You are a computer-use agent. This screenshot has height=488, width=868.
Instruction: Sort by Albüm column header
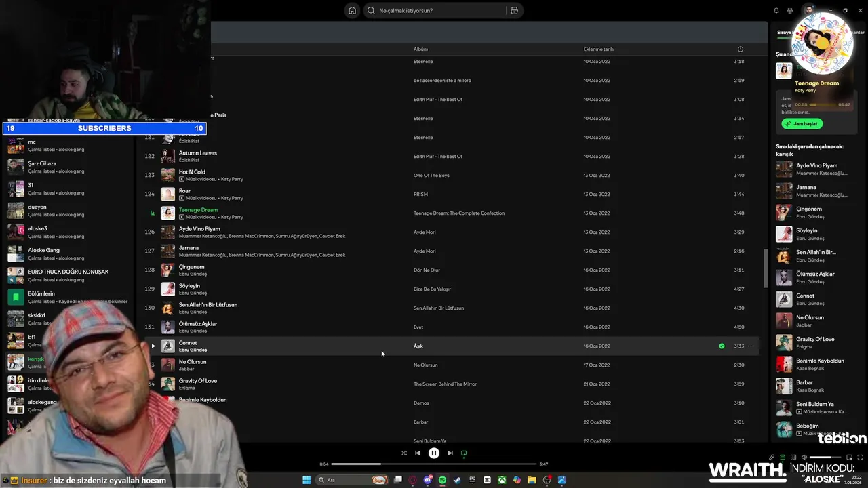click(420, 49)
